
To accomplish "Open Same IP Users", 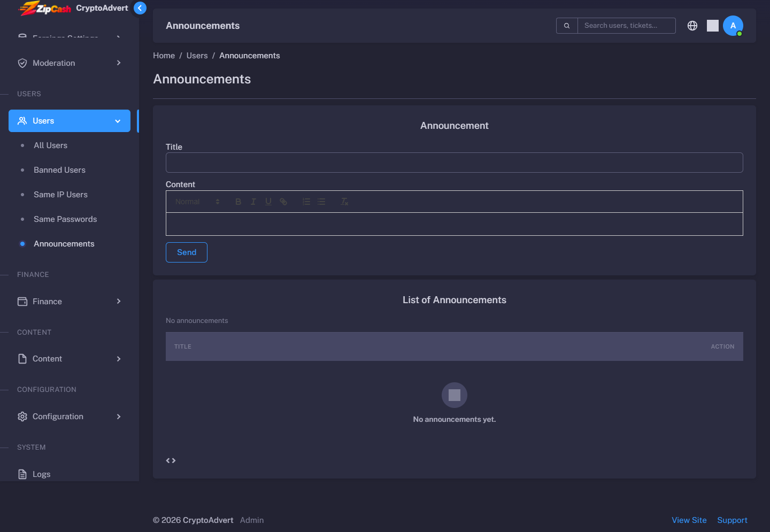I will (x=60, y=195).
